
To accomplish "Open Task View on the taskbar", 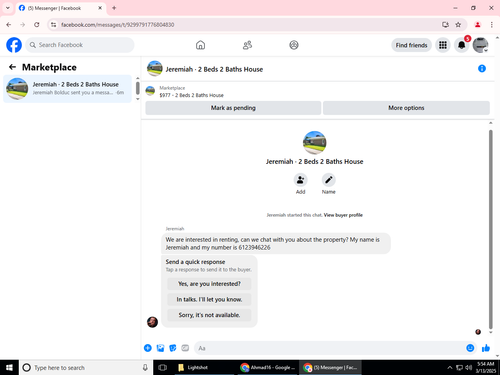I will 163,367.
